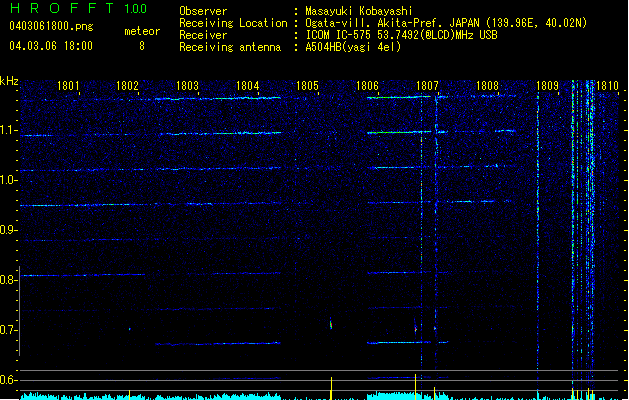Click the 0.9 kHz axis label

pyautogui.click(x=8, y=230)
